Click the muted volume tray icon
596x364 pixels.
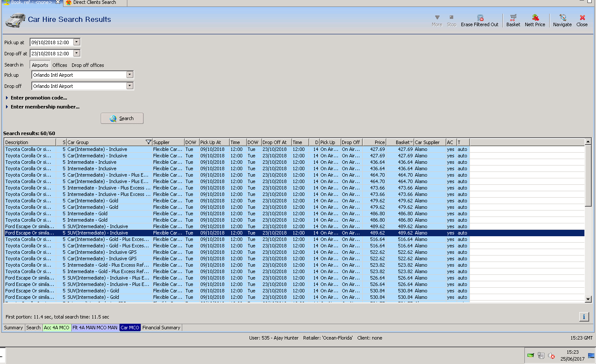[x=551, y=355]
